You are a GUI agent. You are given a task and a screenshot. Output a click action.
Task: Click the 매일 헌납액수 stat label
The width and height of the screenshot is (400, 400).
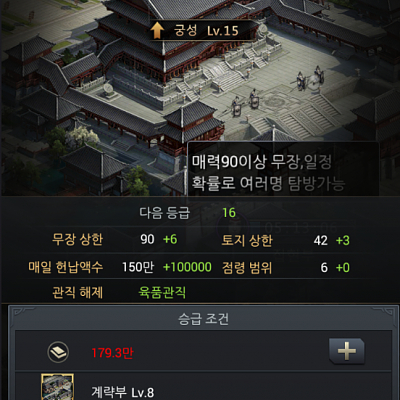click(66, 267)
